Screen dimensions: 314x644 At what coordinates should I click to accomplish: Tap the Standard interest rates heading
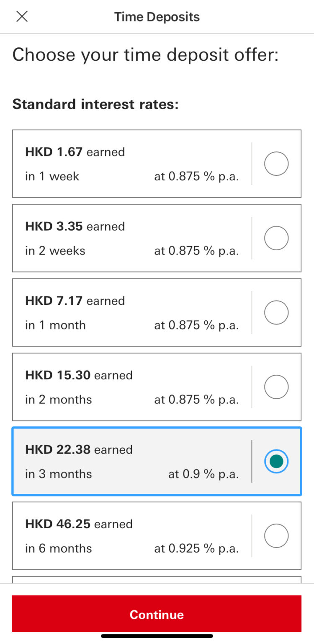[x=95, y=104]
